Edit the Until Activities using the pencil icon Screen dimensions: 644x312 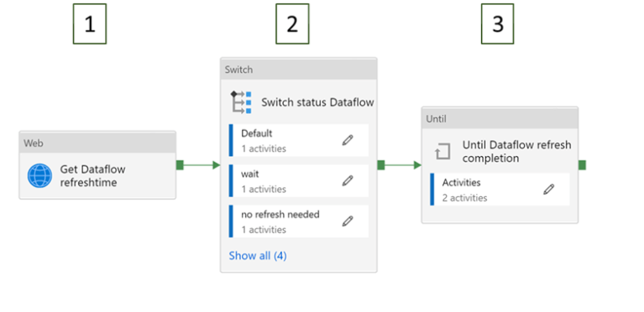pos(549,190)
